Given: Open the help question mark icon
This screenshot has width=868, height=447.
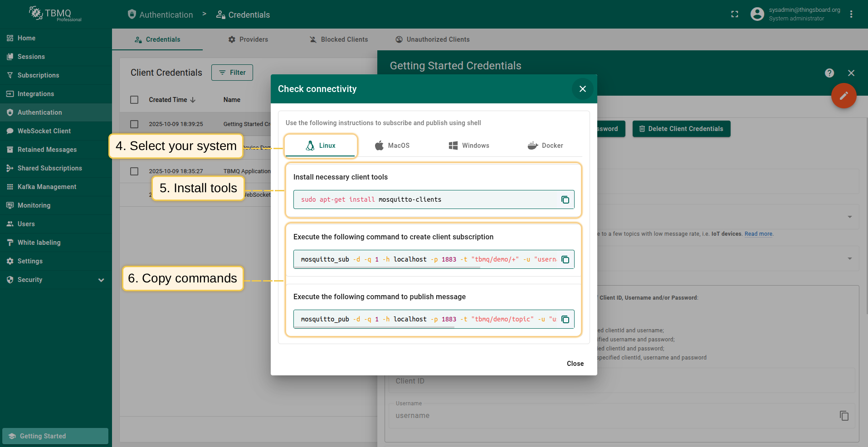Looking at the screenshot, I should 829,73.
